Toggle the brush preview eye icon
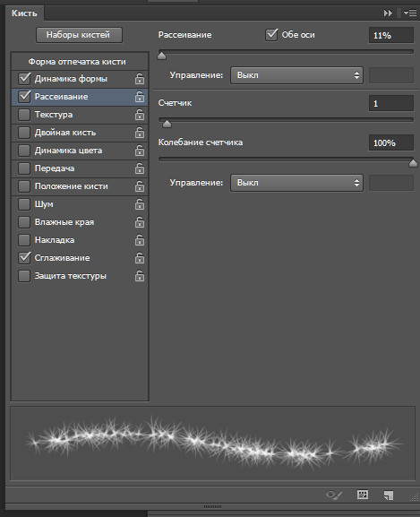Image resolution: width=420 pixels, height=517 pixels. [334, 495]
